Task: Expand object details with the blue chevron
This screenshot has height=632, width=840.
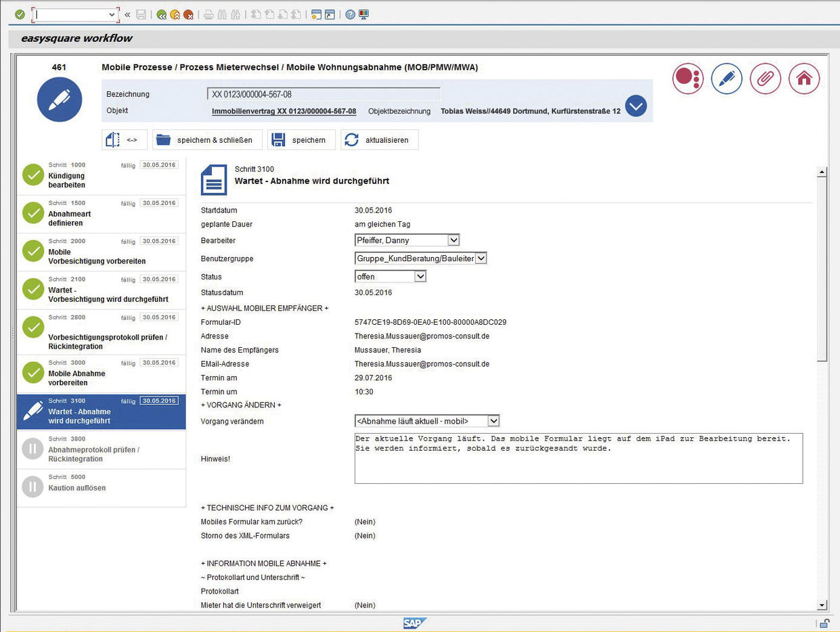Action: pos(635,106)
